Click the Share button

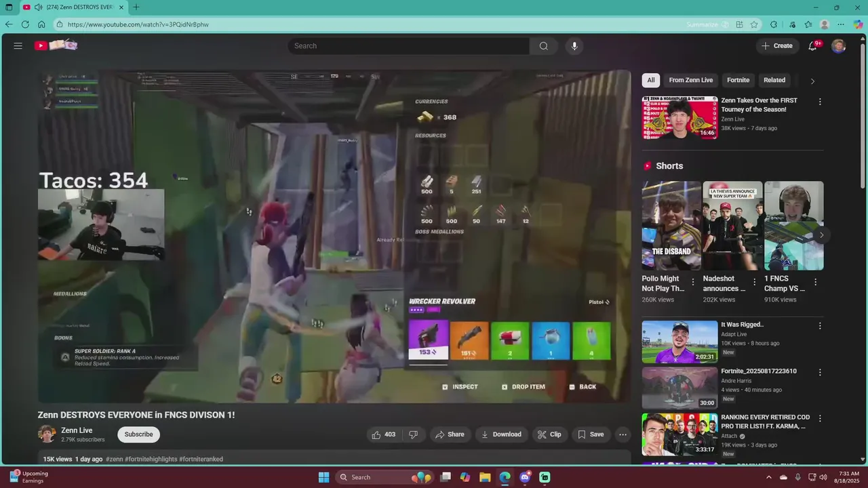pos(450,434)
